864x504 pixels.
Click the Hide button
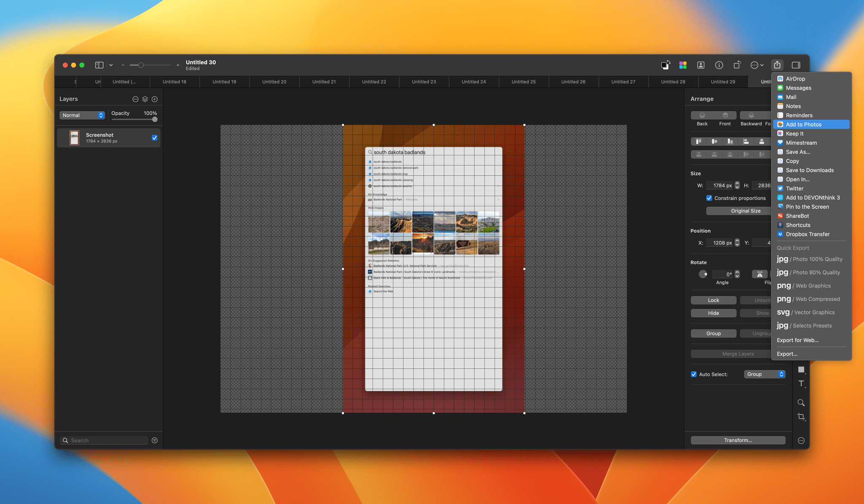pos(713,313)
